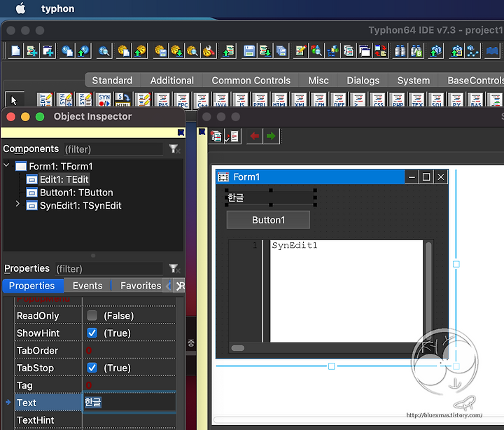Viewport: 504px width, 430px height.
Task: Expand the SynEdit1: TSynEdit tree node
Action: click(17, 204)
